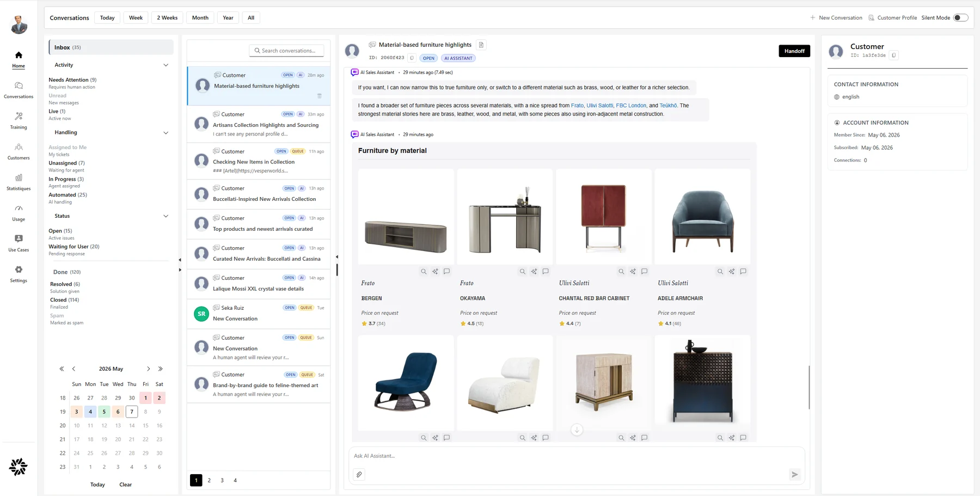Start a New Conversation

pyautogui.click(x=836, y=17)
